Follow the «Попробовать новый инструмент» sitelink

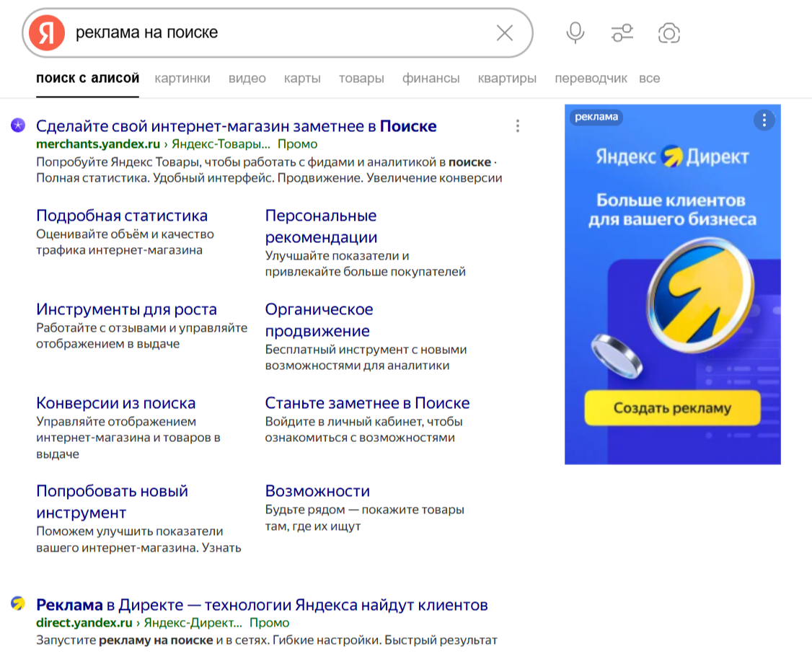coord(112,502)
